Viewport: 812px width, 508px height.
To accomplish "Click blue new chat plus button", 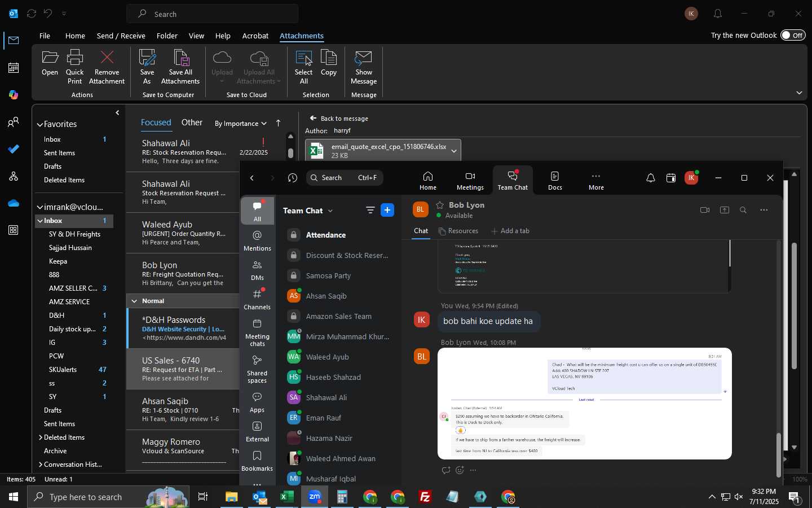I will point(387,210).
